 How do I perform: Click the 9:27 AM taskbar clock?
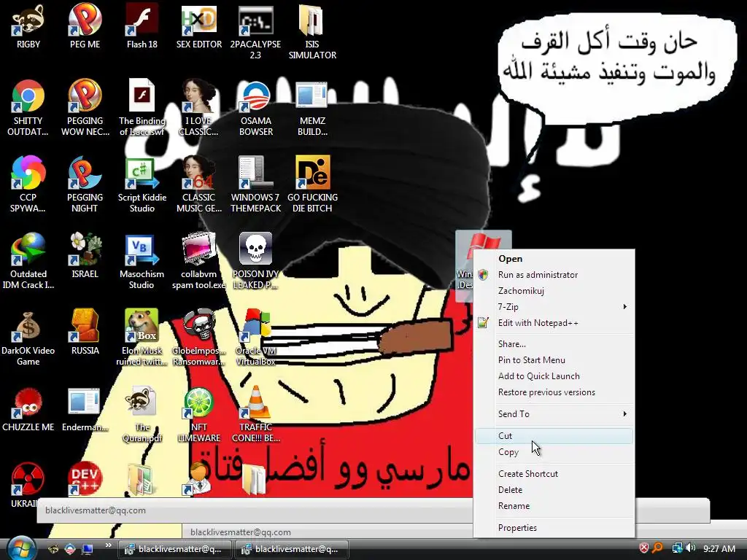pos(719,548)
